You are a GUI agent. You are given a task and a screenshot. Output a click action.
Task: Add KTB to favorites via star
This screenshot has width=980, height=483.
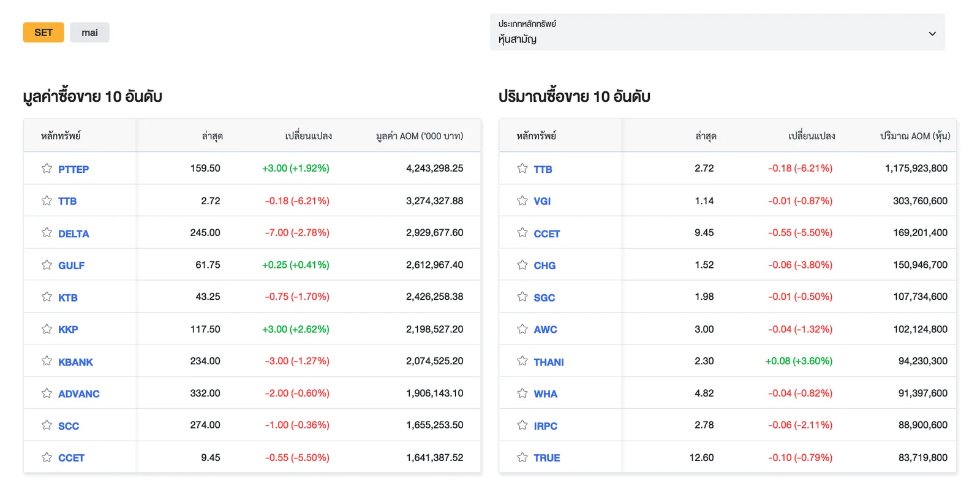[47, 297]
